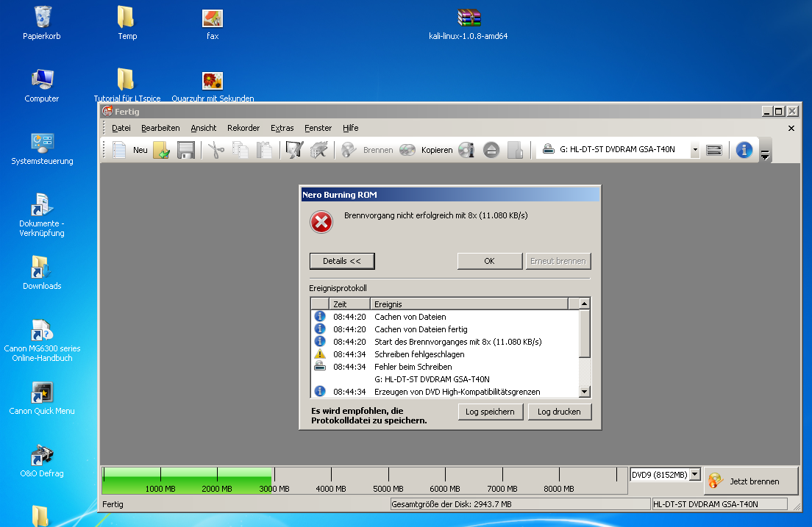Select the Papierkorb desktop icon
The image size is (812, 527).
click(x=42, y=24)
